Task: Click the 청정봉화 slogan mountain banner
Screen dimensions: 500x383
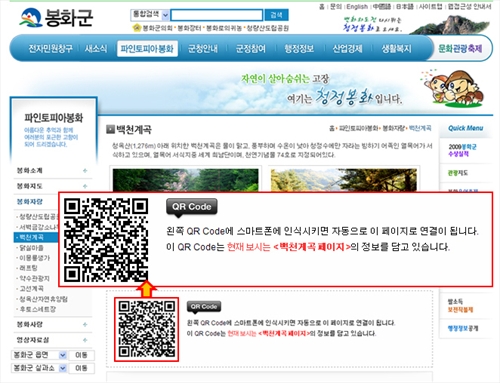Action: pos(417,24)
